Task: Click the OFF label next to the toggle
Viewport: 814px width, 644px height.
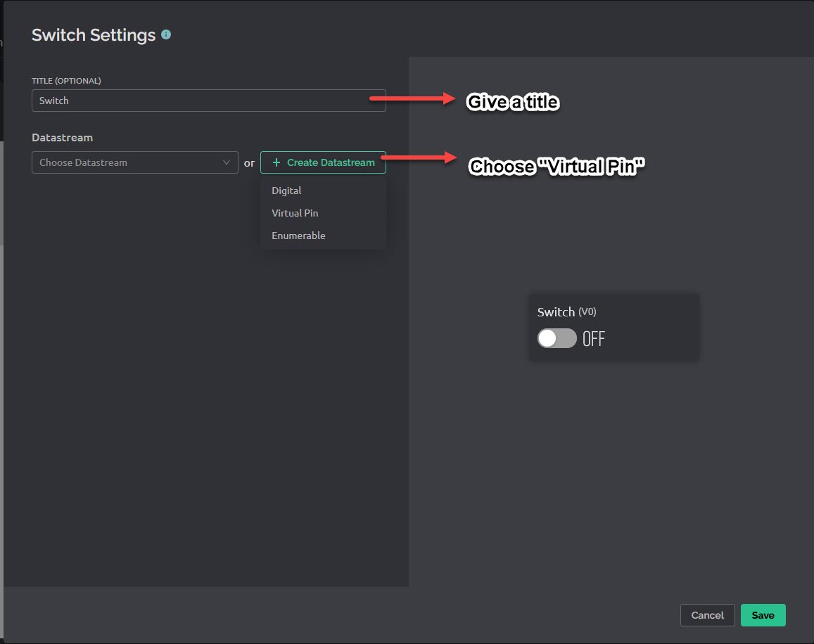Action: pos(594,340)
